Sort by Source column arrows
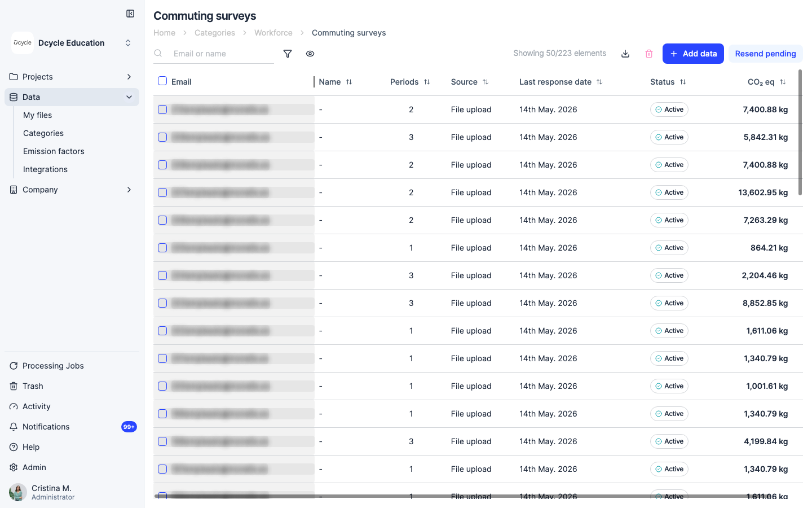This screenshot has width=812, height=508. click(486, 82)
